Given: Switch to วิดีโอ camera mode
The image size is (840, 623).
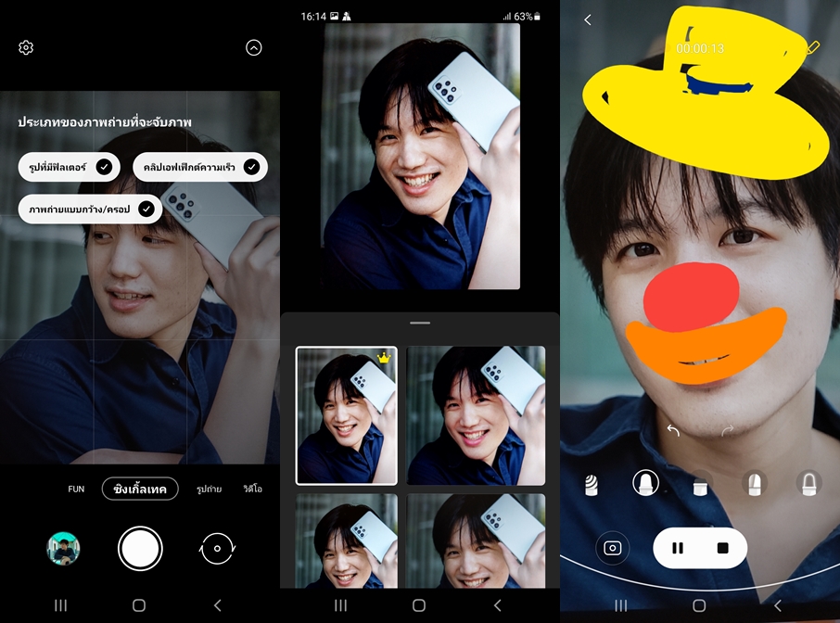Looking at the screenshot, I should click(x=252, y=489).
